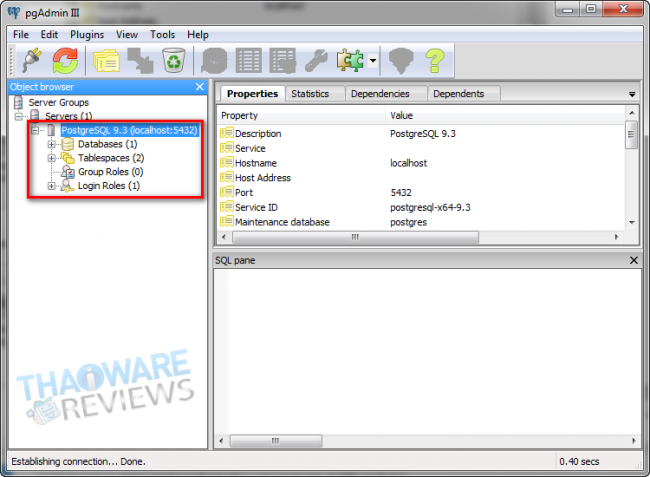Click the Property column header
Viewport: 650px width, 477px height.
coord(301,116)
